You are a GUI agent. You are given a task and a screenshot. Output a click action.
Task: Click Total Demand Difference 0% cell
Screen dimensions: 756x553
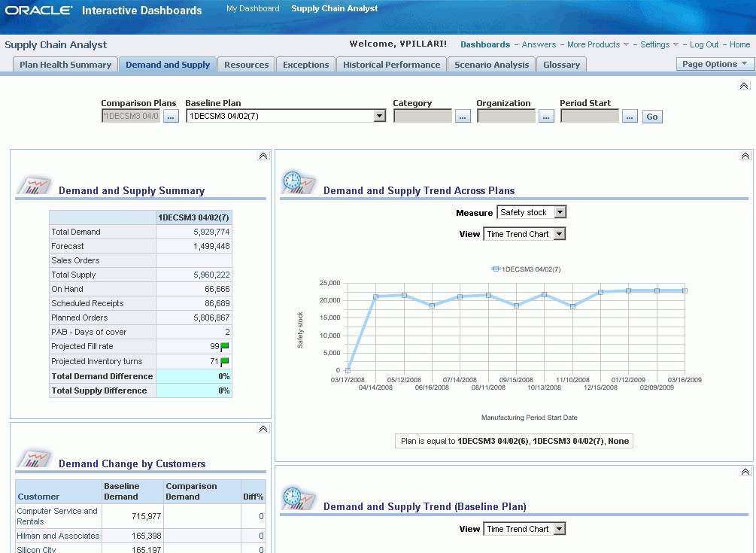point(194,376)
